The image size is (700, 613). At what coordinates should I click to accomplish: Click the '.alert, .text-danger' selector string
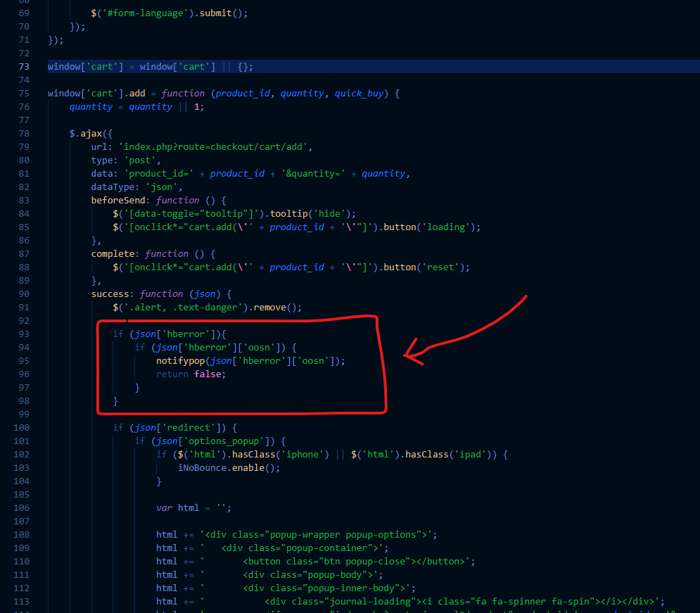pyautogui.click(x=183, y=308)
